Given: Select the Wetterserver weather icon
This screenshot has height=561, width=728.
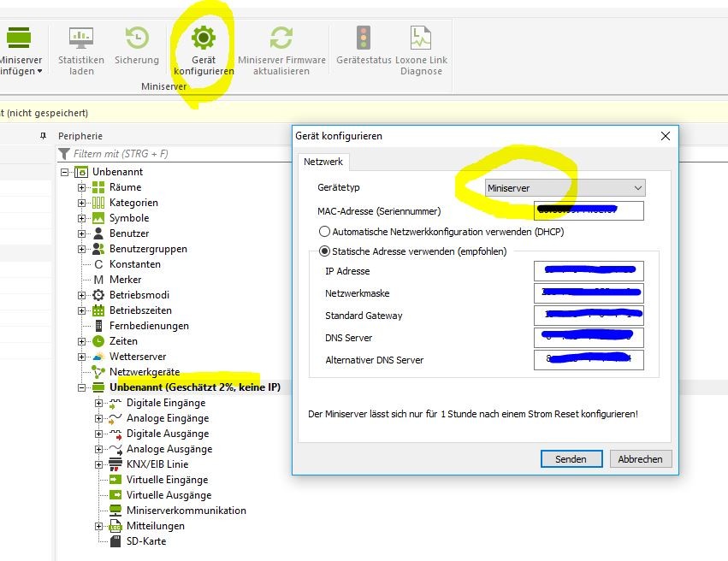Looking at the screenshot, I should (98, 357).
